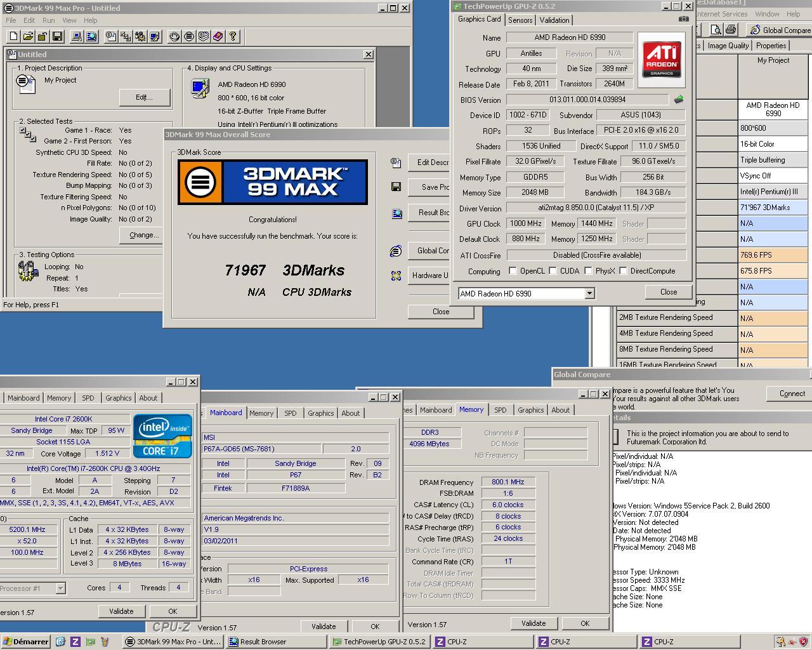Click the print preview icon in Result Browser toolbar
Screen dimensions: 812x650
[716, 30]
